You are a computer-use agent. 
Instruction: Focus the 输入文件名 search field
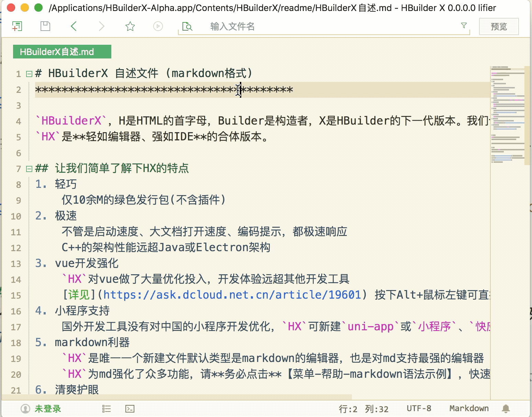point(324,26)
